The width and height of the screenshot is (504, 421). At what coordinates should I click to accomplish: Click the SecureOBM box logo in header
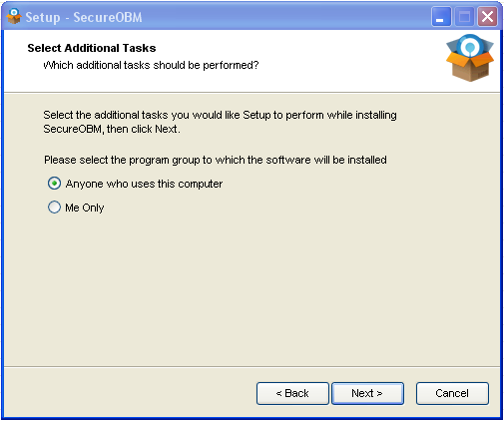tap(470, 58)
